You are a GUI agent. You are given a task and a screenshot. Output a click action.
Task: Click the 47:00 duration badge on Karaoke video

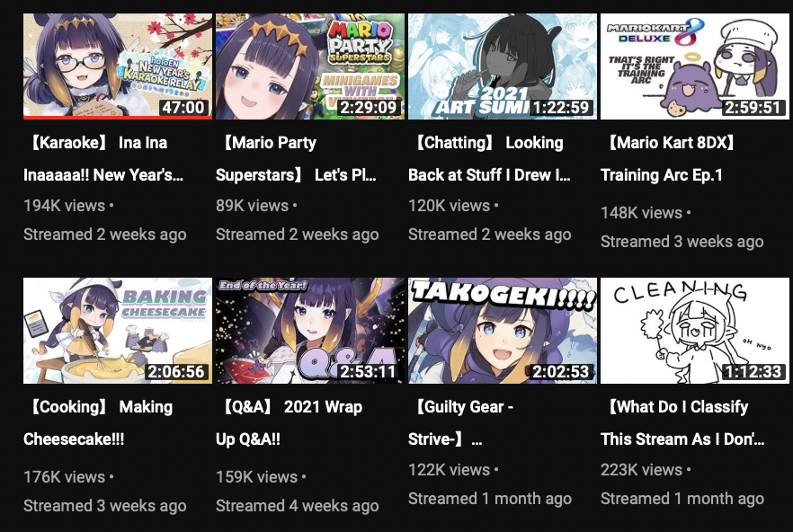click(x=183, y=108)
